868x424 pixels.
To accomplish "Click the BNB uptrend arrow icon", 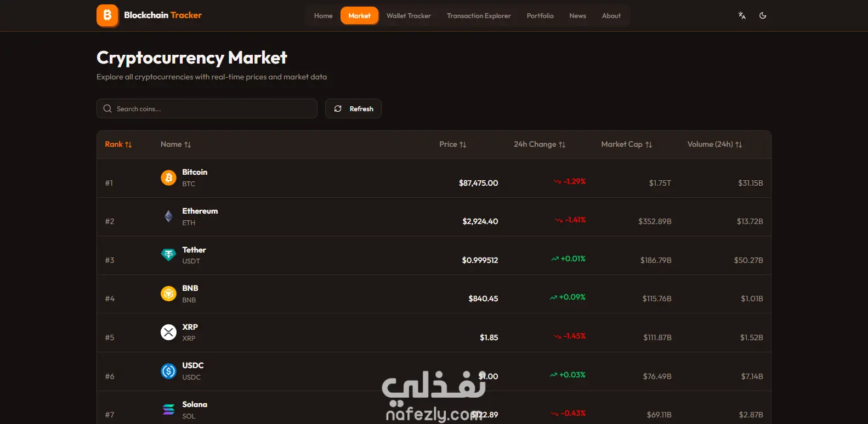I will click(x=553, y=297).
